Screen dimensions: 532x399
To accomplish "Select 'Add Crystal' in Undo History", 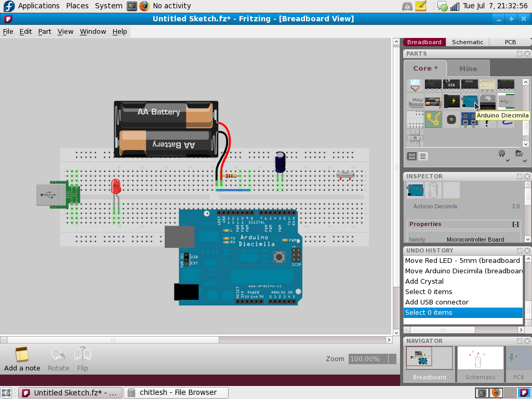I will [463, 281].
